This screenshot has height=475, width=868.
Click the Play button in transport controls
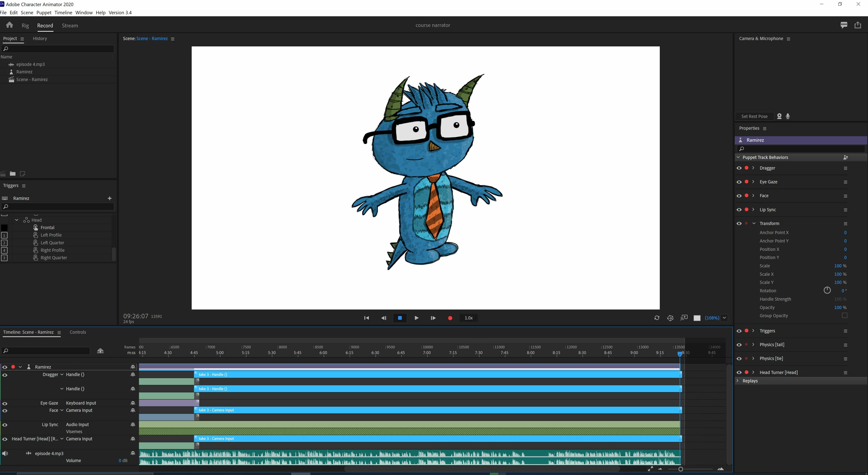pyautogui.click(x=416, y=318)
